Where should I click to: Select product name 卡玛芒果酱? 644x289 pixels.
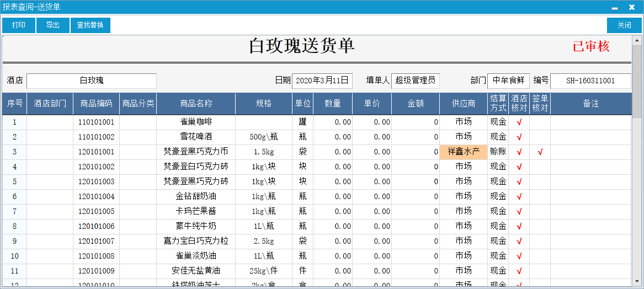point(196,211)
